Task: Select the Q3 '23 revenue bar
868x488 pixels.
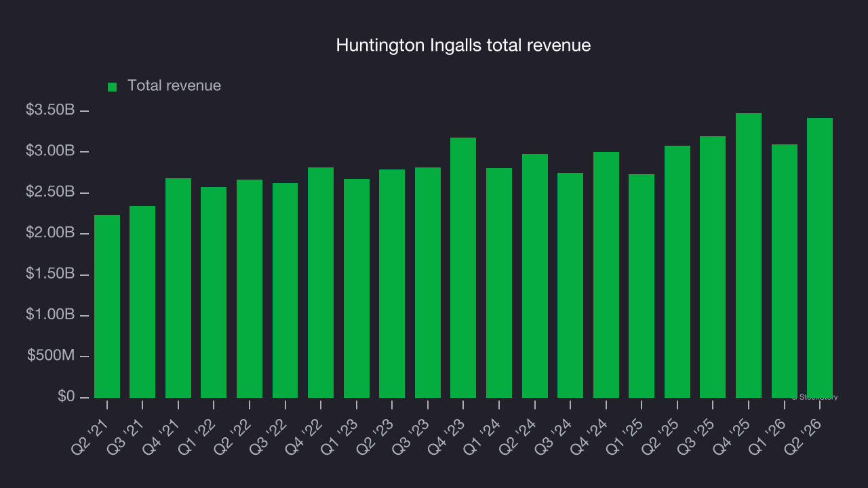Action: coord(428,283)
